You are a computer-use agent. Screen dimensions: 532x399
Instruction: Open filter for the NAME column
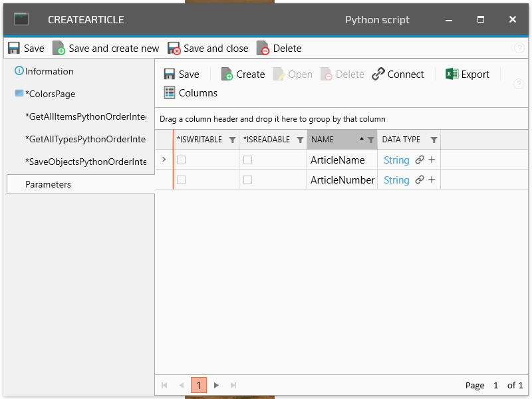pos(370,140)
